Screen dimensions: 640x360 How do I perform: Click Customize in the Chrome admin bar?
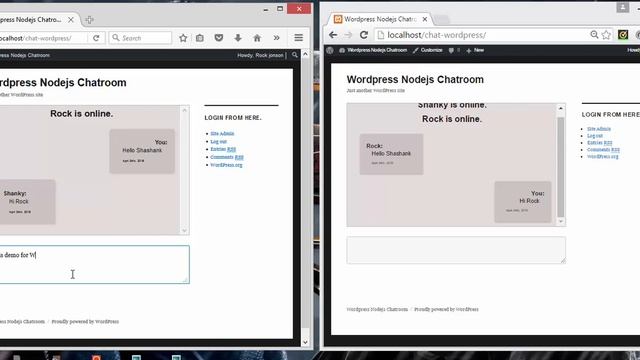427,50
